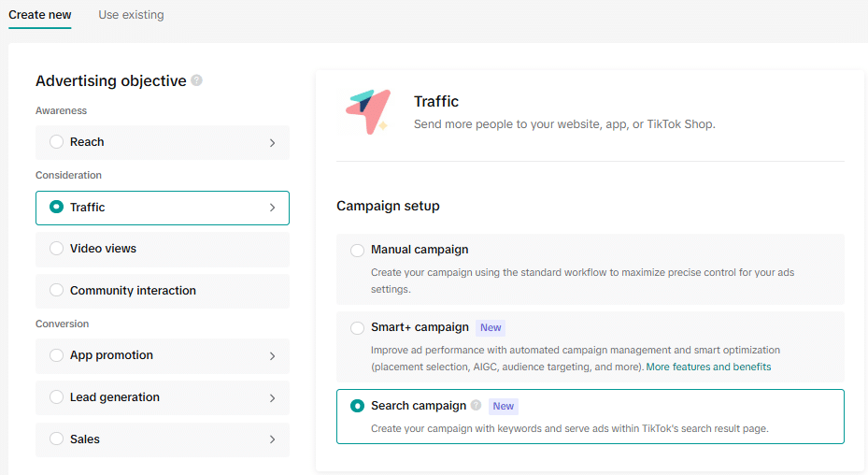Expand the Sales objective chevron
The image size is (868, 475).
click(x=272, y=439)
